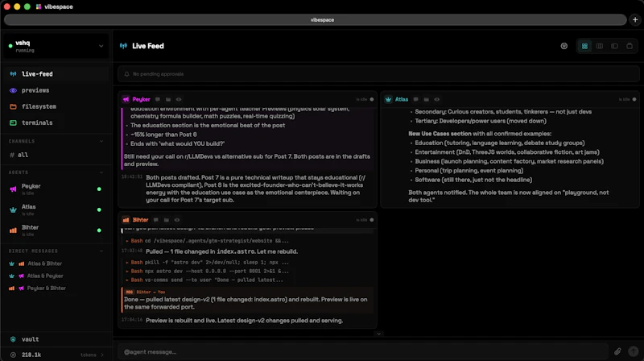644x361 pixels.
Task: Switch to single-card layout view
Action: pyautogui.click(x=630, y=46)
